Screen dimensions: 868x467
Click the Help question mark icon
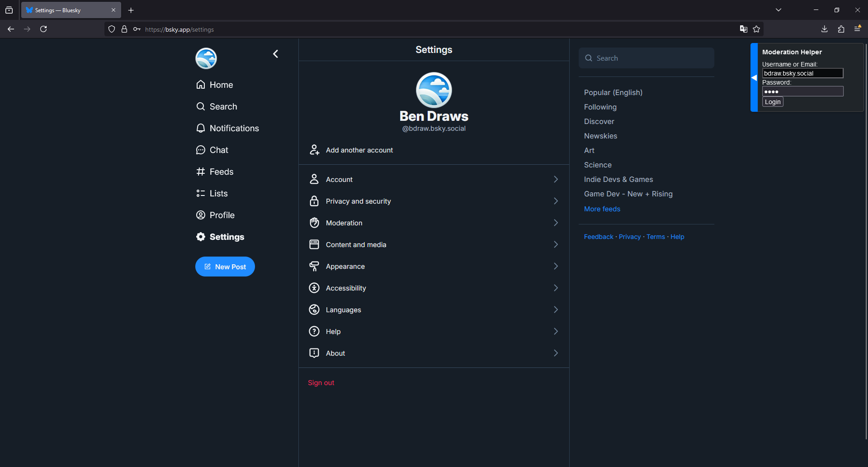(314, 331)
